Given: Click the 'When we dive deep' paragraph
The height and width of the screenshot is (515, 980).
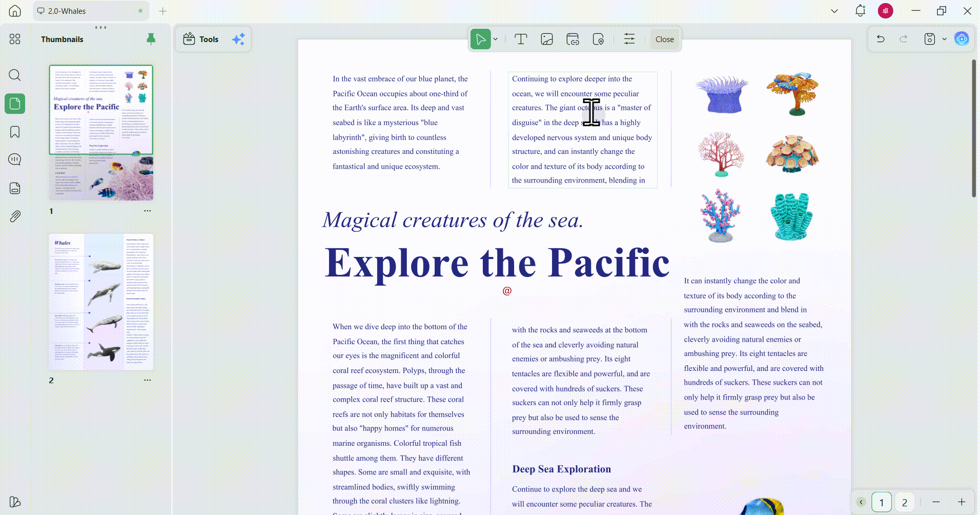Looking at the screenshot, I should click(401, 418).
